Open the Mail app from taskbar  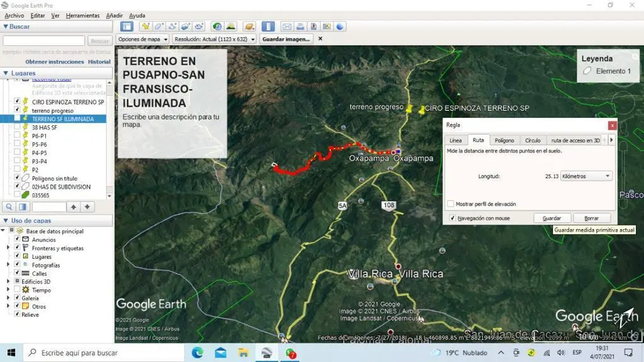(221, 353)
